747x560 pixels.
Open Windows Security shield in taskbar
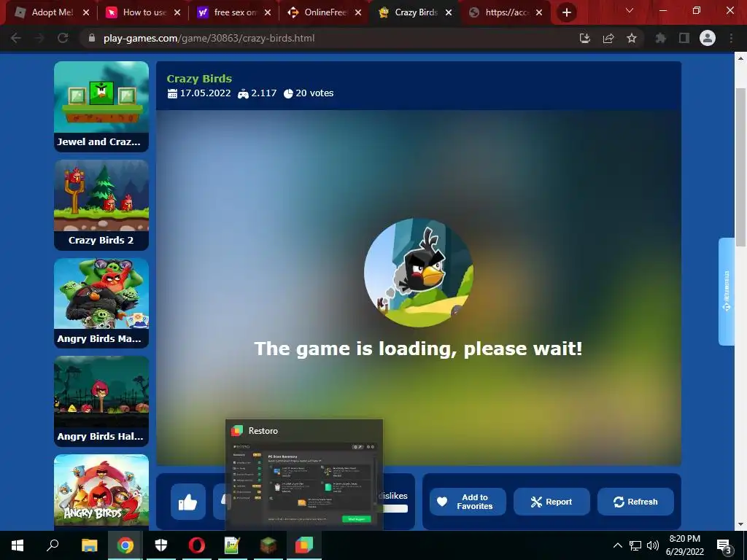pyautogui.click(x=161, y=545)
